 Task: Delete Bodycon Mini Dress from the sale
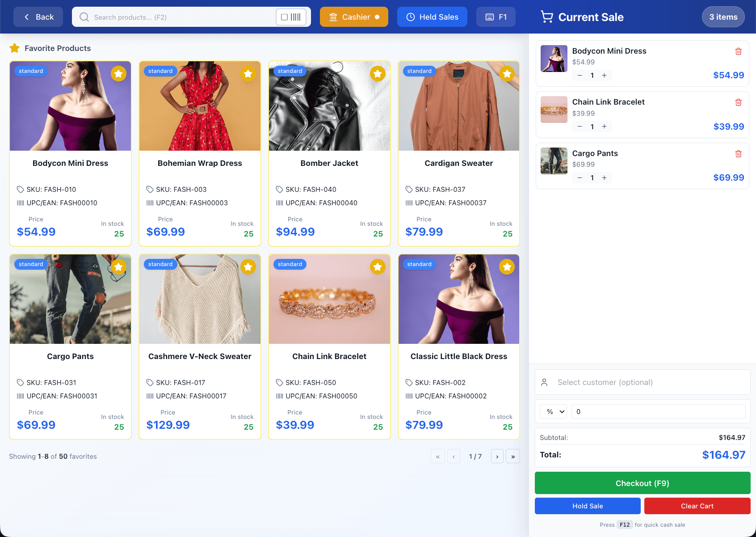click(x=739, y=51)
